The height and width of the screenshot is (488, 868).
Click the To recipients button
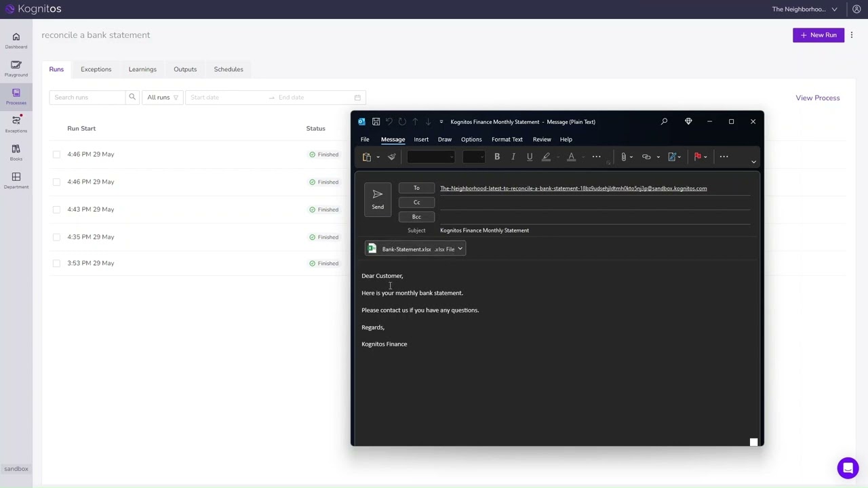416,188
